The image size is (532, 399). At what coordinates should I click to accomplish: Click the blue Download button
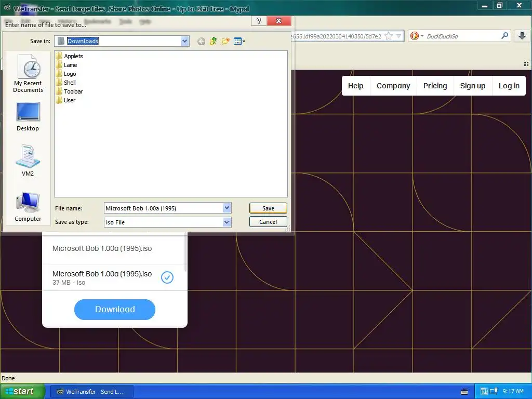click(115, 310)
